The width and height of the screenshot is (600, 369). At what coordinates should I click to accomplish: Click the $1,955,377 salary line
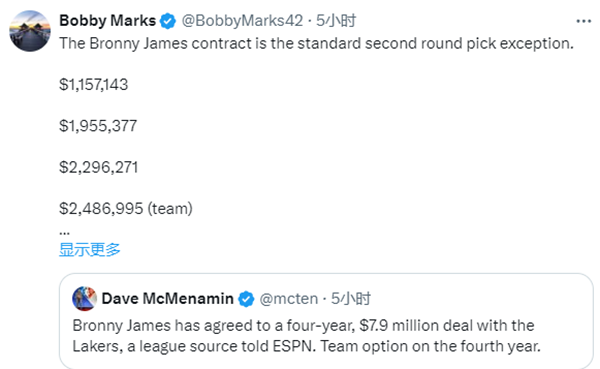click(x=98, y=126)
